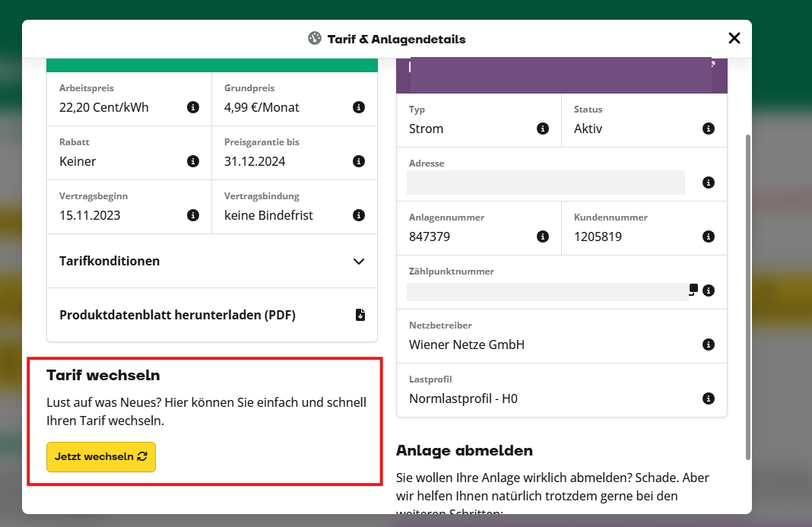812x527 pixels.
Task: Click the Tarif & Anlagendetails header icon
Action: pos(315,38)
